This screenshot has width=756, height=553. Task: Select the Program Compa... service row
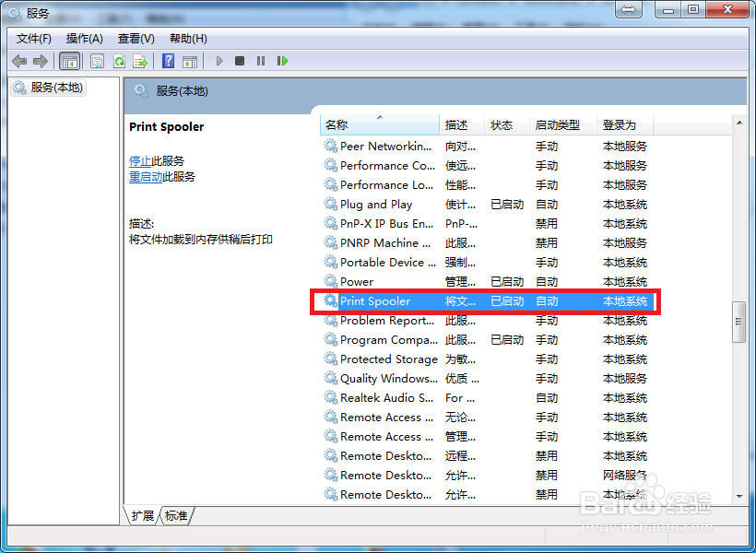click(489, 339)
